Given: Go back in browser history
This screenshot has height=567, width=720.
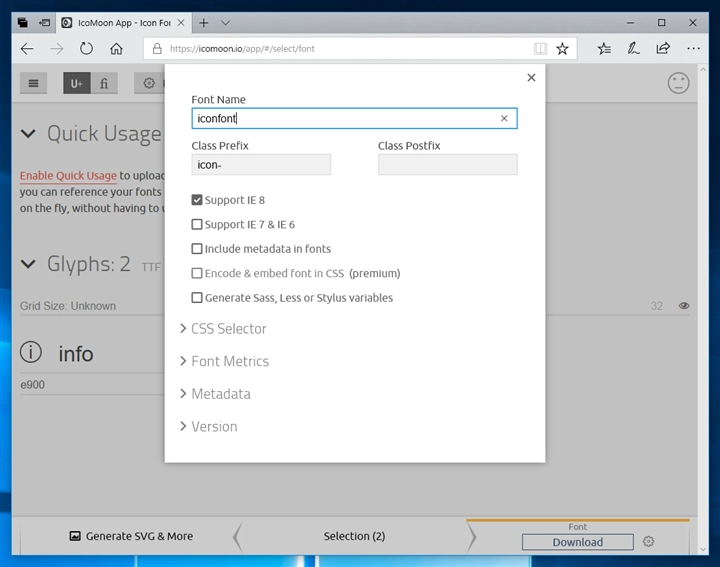Looking at the screenshot, I should tap(27, 49).
